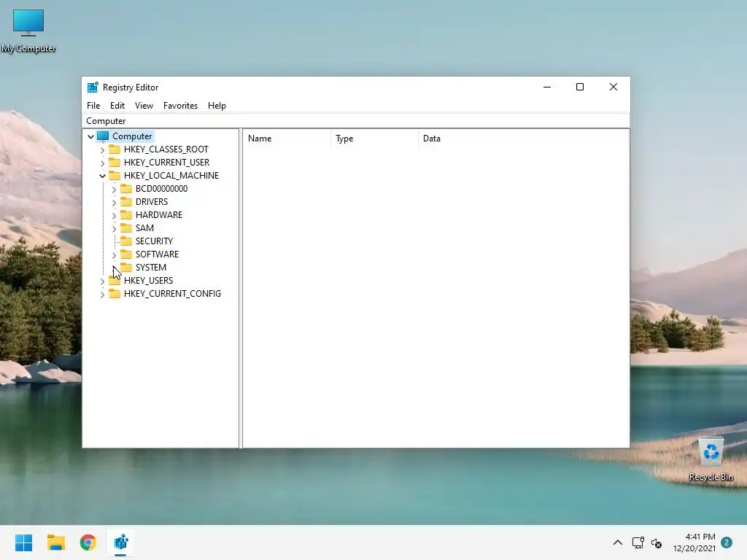Click the SYSTEM folder icon

click(x=125, y=267)
